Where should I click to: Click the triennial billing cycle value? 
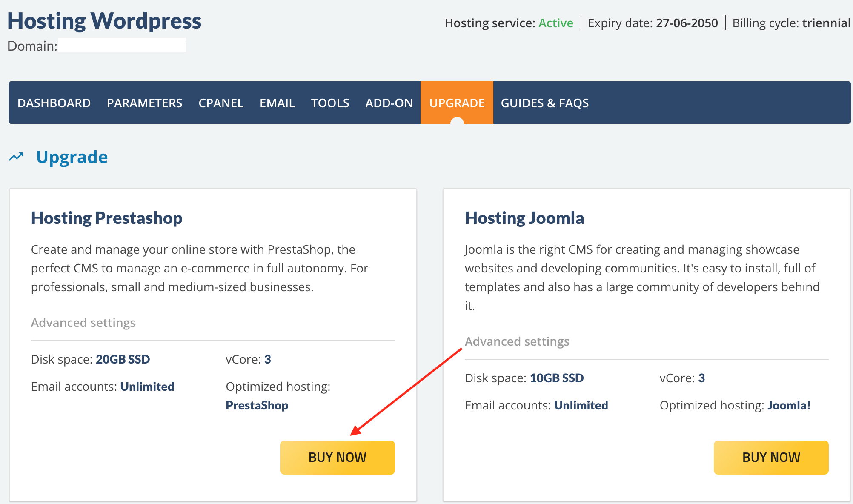[x=826, y=23]
